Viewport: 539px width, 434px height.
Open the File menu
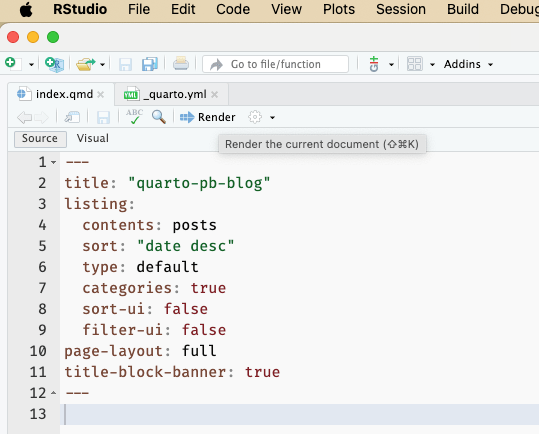[x=139, y=9]
